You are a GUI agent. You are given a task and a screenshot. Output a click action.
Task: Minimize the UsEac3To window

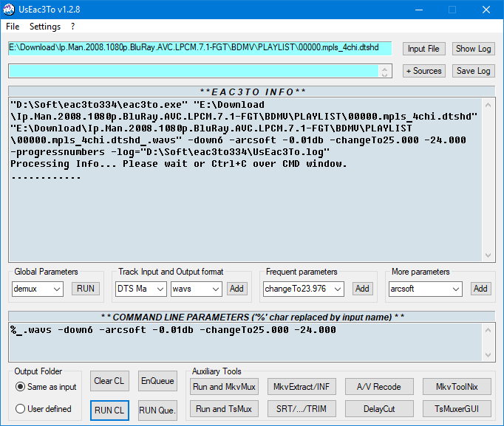419,10
